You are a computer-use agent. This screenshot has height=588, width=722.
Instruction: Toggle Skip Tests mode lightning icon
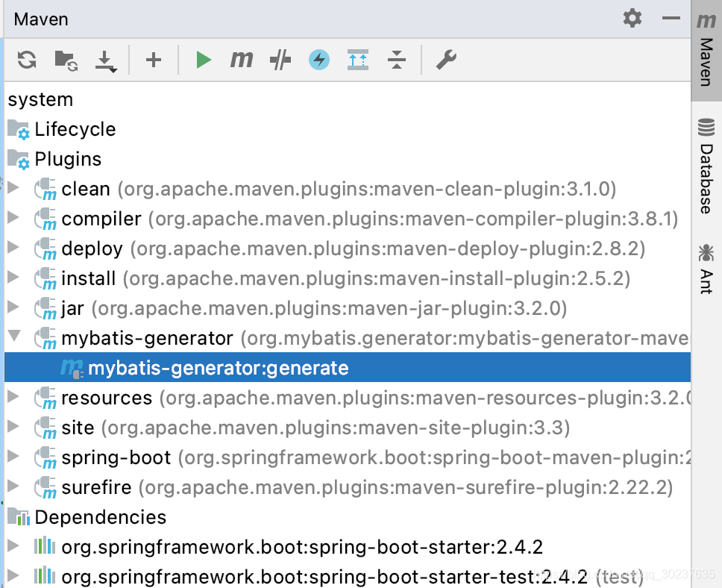318,60
